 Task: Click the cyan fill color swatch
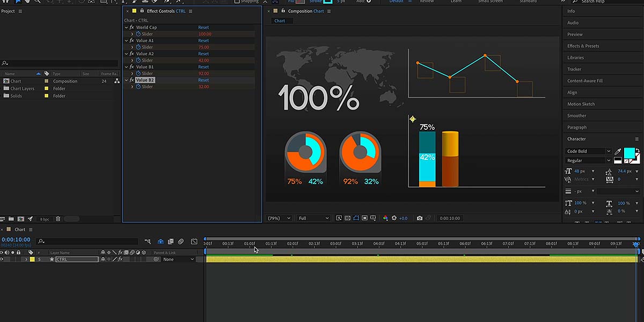point(629,152)
